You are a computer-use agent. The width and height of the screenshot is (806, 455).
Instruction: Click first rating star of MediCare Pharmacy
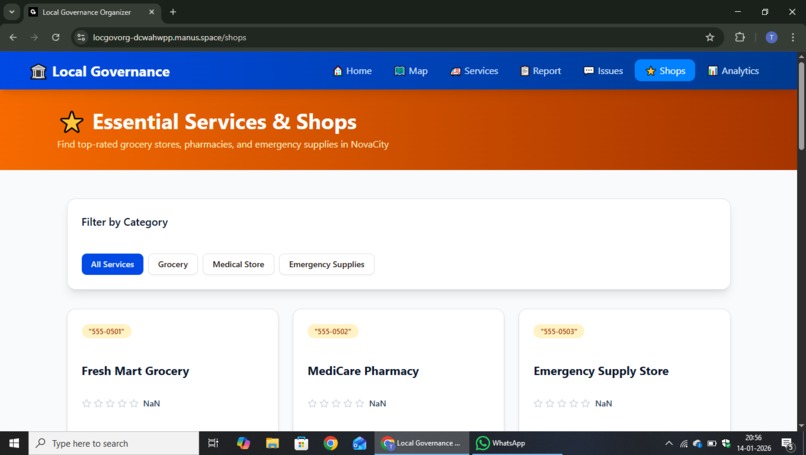coord(312,403)
